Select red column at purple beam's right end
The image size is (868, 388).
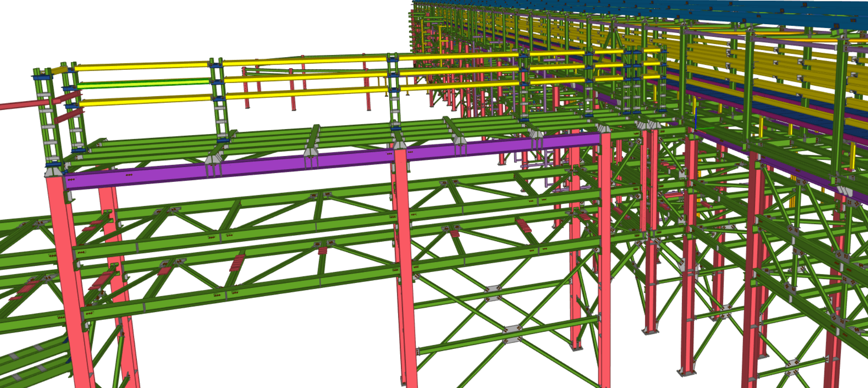click(604, 264)
